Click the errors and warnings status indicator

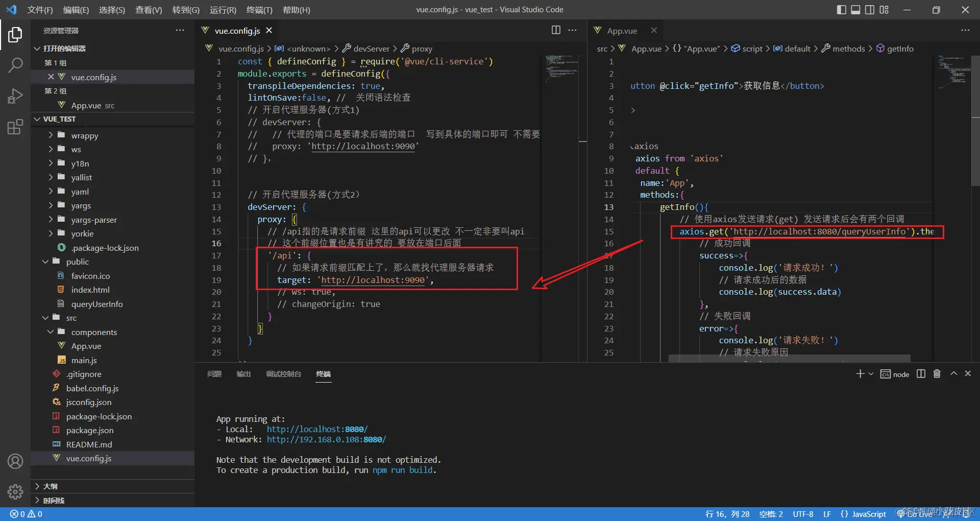[x=26, y=514]
